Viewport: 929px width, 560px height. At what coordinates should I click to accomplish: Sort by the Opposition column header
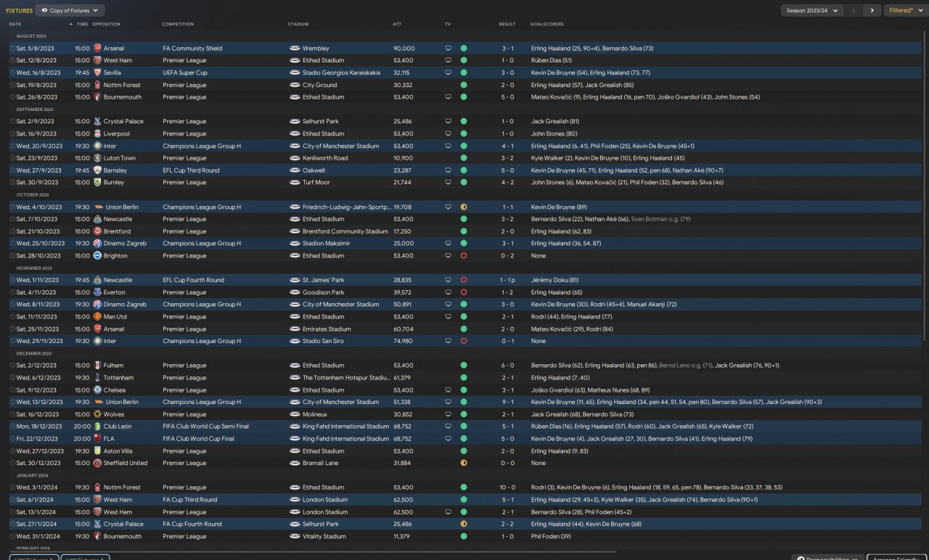pyautogui.click(x=106, y=24)
